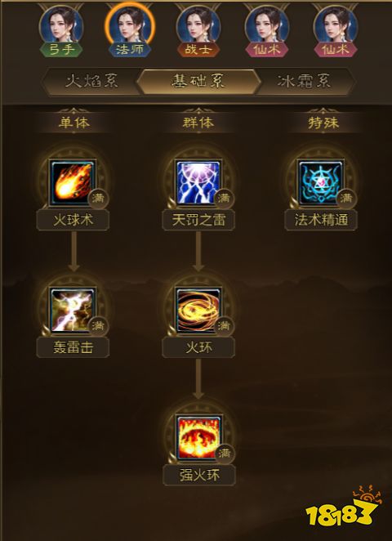Pick the last 仙术 class portrait
The image size is (392, 541).
tap(336, 31)
